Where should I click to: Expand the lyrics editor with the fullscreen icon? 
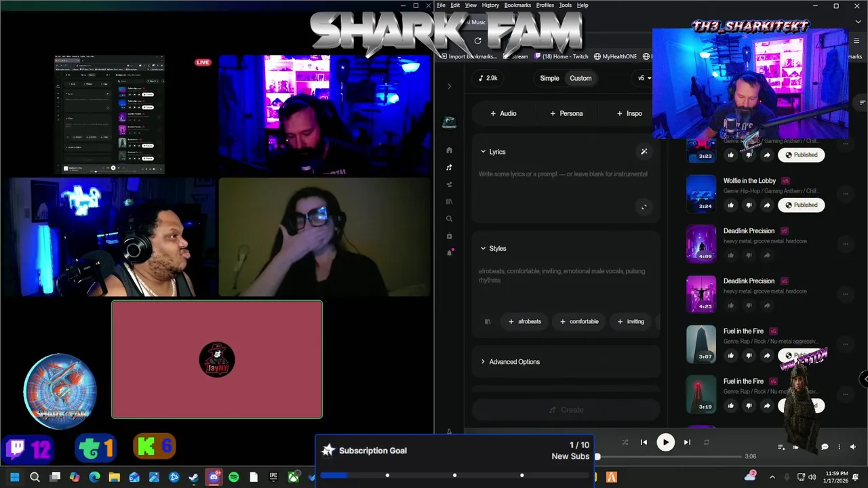point(644,207)
